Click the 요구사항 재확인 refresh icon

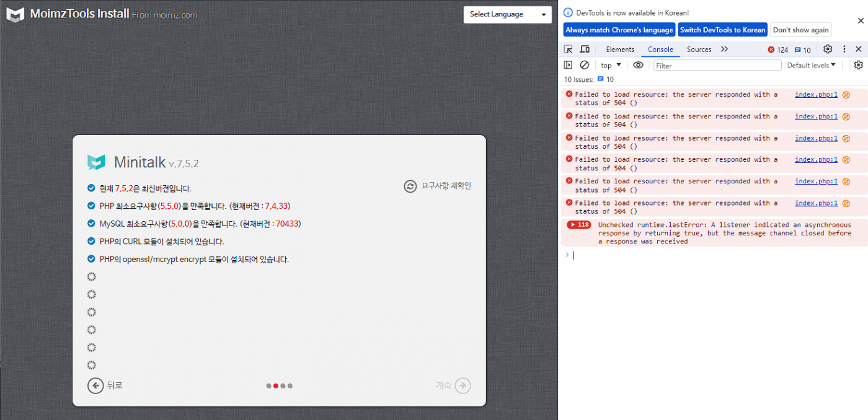(410, 186)
